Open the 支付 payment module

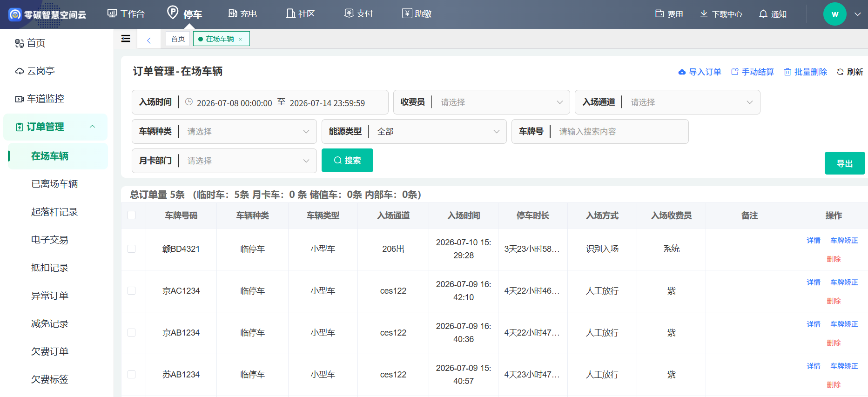359,13
